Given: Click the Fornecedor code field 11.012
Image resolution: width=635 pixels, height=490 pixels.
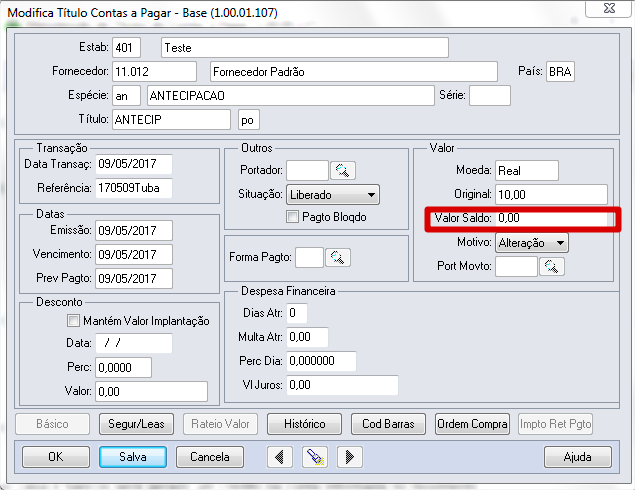Looking at the screenshot, I should (x=154, y=72).
